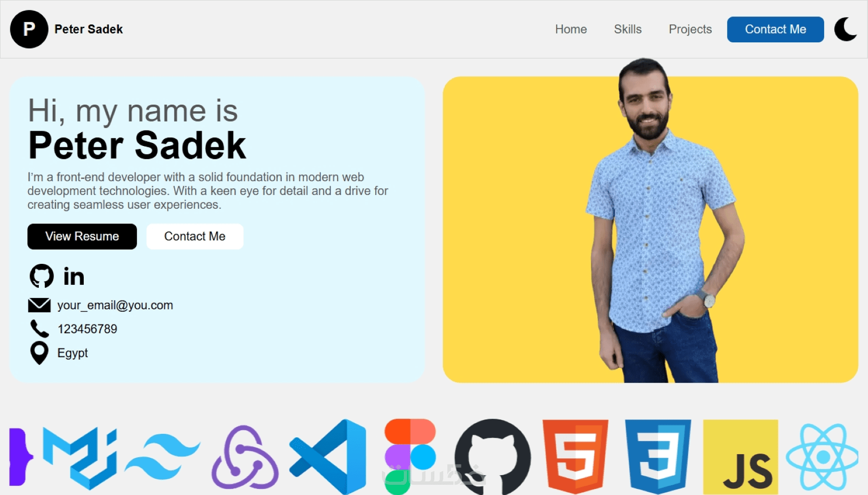This screenshot has height=495, width=868.
Task: Click the View Resume button
Action: (82, 237)
